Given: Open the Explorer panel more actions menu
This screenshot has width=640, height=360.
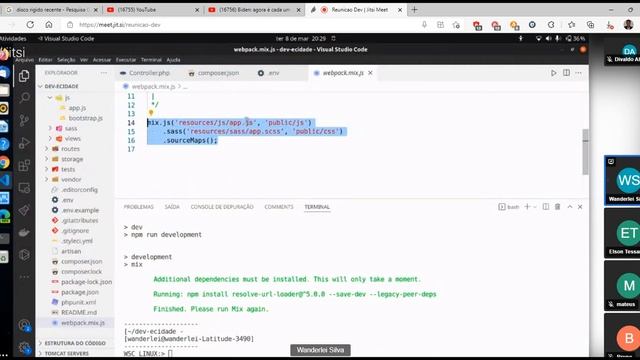Looking at the screenshot, I should pyautogui.click(x=104, y=73).
